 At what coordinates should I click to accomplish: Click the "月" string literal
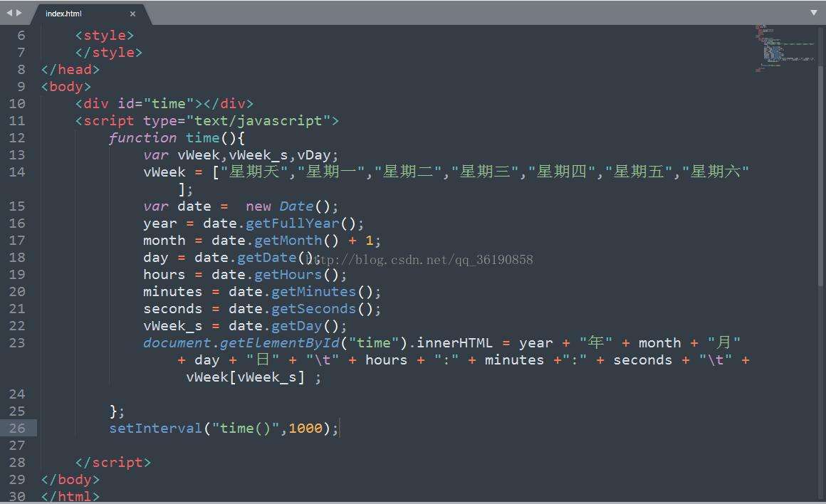[724, 343]
